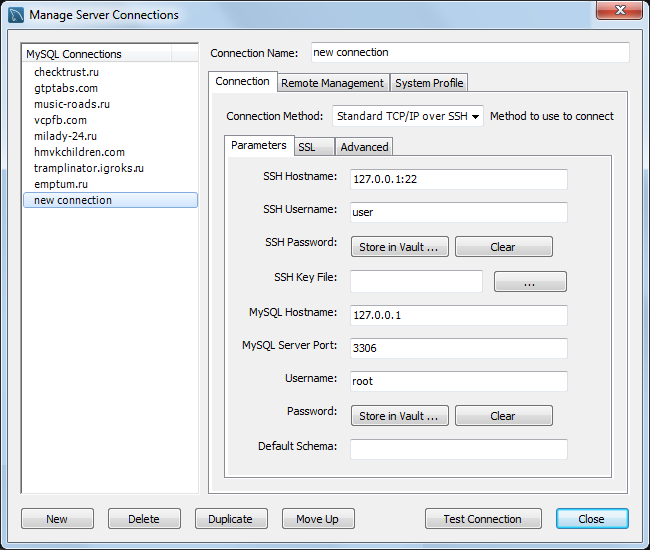Viewport: 650px width, 550px height.
Task: Browse for SSH Key File with ellipsis button
Action: point(530,282)
